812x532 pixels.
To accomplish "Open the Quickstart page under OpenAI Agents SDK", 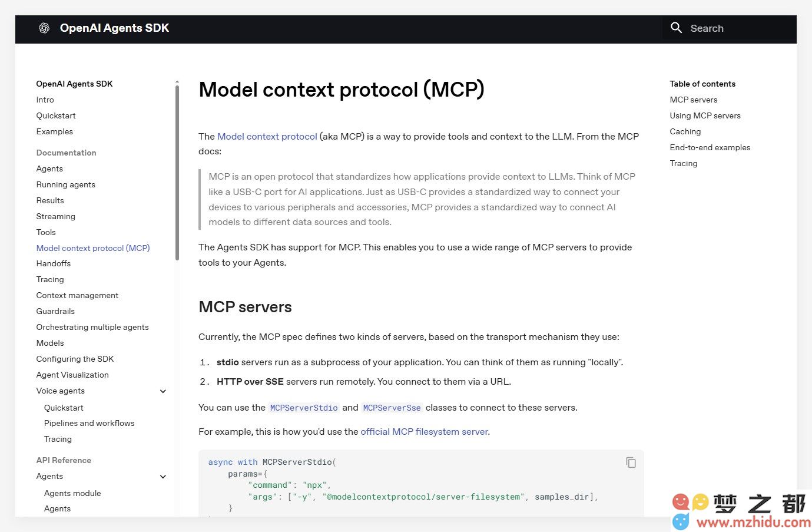I will point(56,115).
